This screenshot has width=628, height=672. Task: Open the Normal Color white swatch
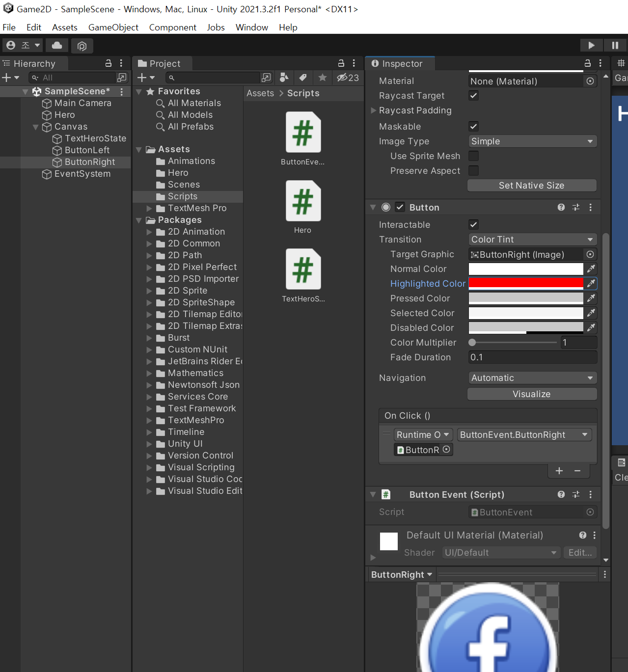526,269
